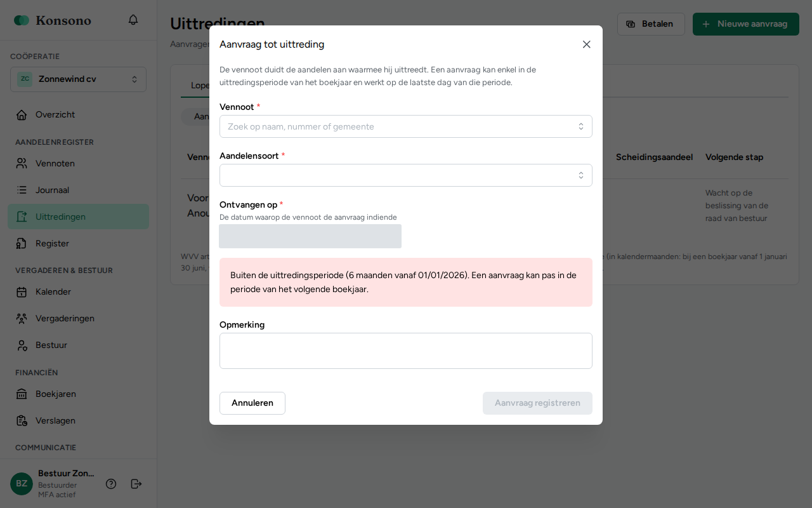
Task: Click into the Opmerking text area
Action: click(x=406, y=351)
